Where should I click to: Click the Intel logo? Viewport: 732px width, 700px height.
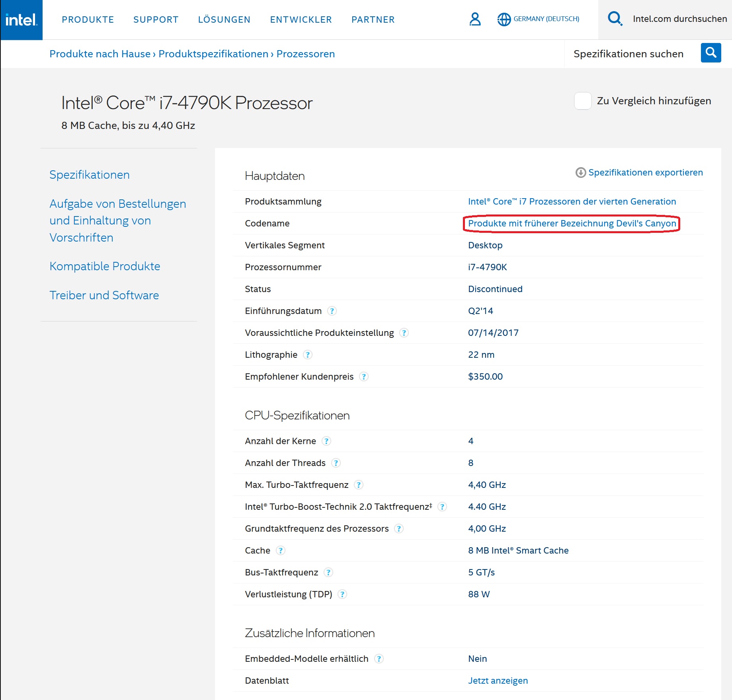21,20
